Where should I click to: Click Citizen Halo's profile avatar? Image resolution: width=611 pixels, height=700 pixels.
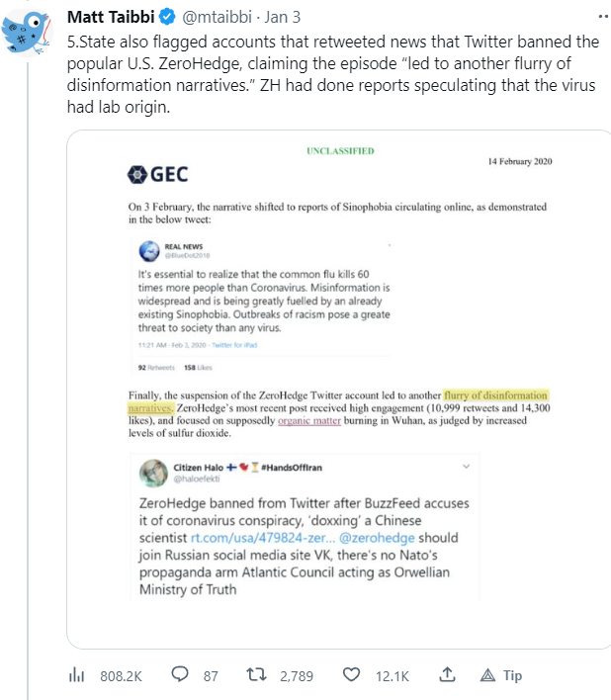153,472
